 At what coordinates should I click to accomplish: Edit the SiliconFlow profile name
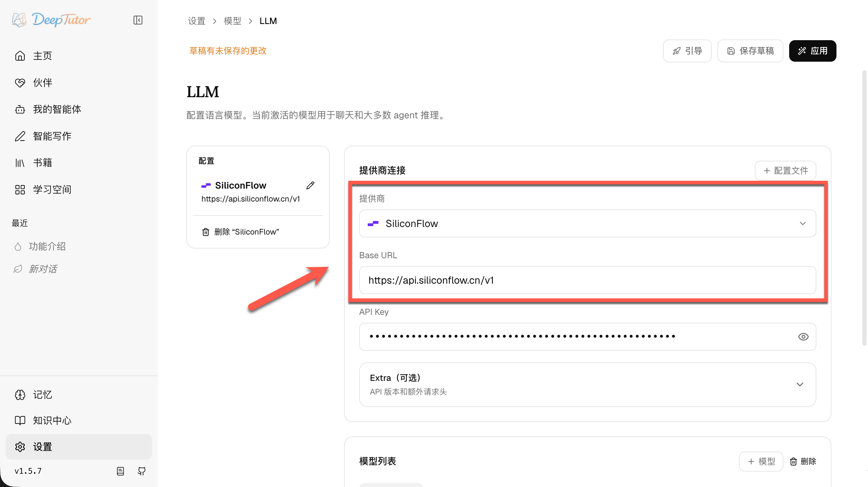(x=310, y=185)
